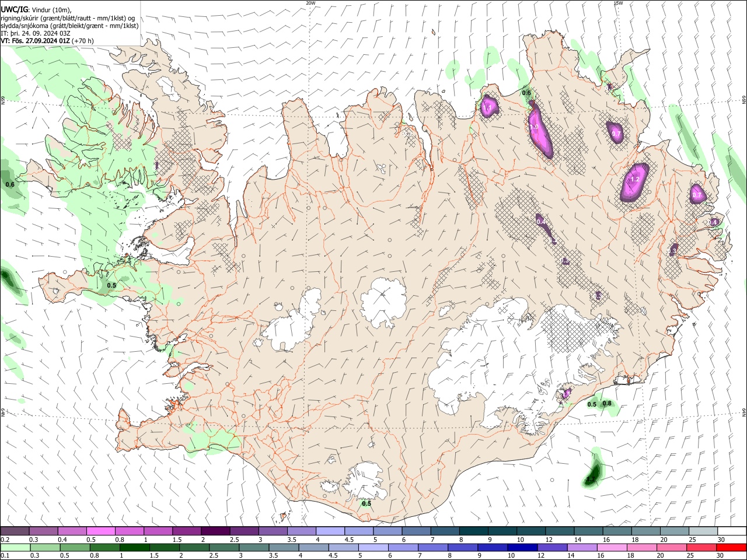
Task: Choose the light lavender 4 mm snow swatch
Action: (330, 531)
